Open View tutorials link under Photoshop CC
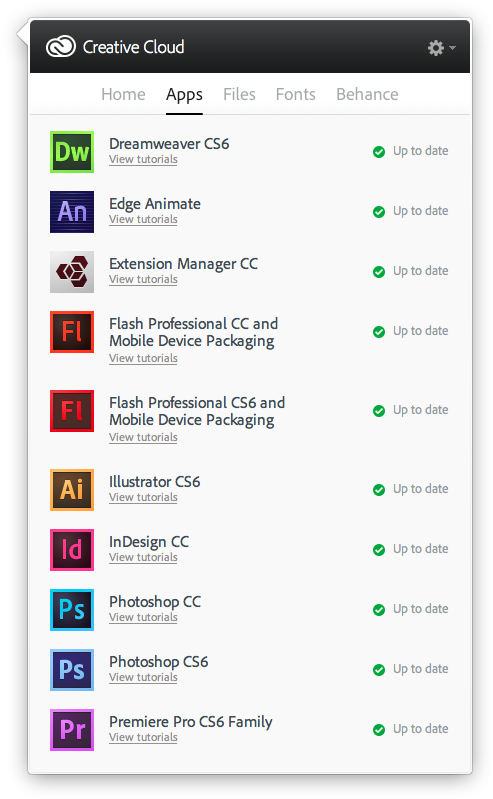 [x=143, y=618]
